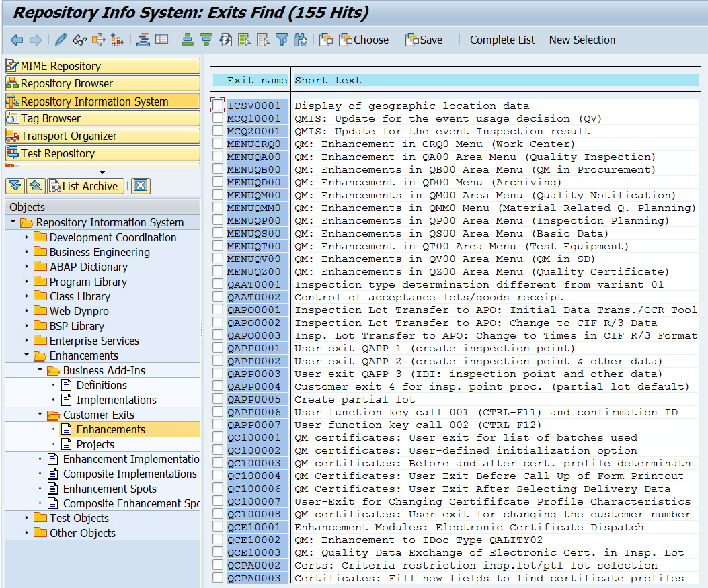Image resolution: width=708 pixels, height=588 pixels.
Task: Click the sort descending toolbar icon
Action: tap(205, 40)
